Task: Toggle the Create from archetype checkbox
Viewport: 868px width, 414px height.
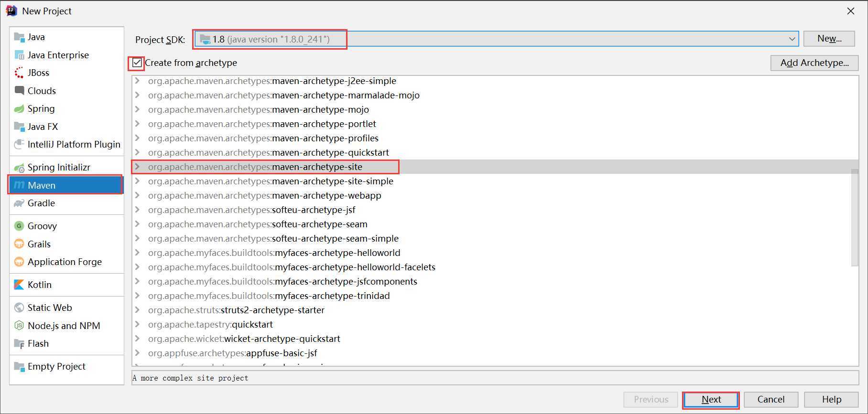Action: tap(137, 63)
